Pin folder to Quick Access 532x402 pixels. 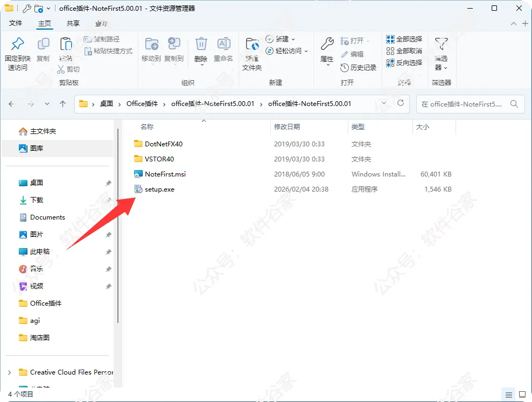coord(17,54)
